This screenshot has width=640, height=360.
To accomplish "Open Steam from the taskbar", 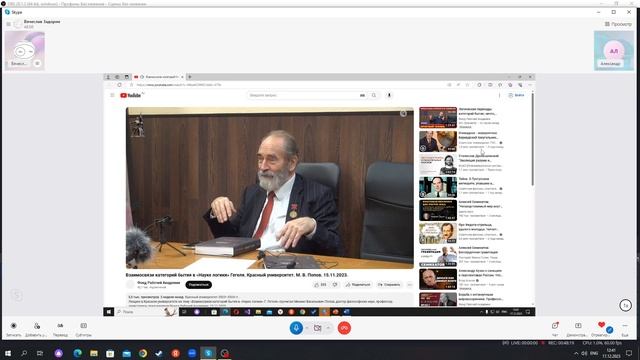I will [159, 353].
